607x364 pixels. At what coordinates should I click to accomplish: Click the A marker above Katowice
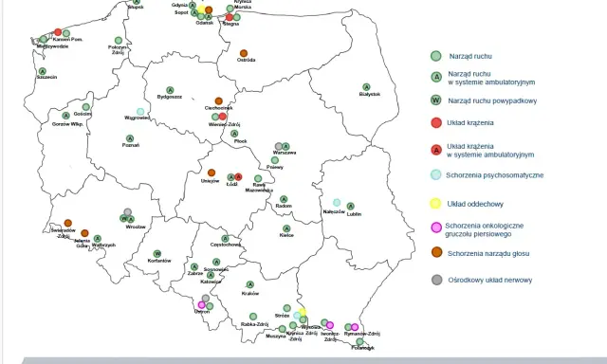point(211,275)
